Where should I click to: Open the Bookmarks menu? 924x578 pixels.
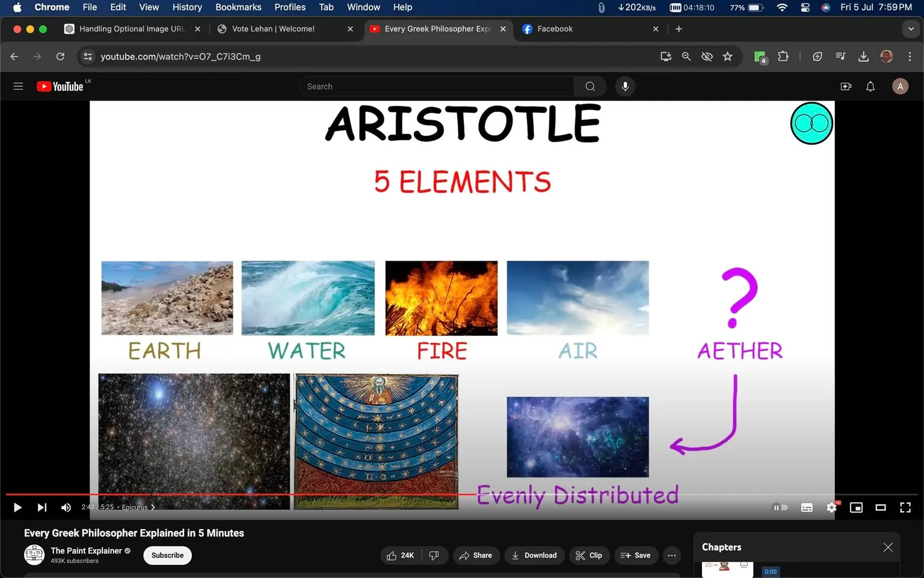[238, 7]
